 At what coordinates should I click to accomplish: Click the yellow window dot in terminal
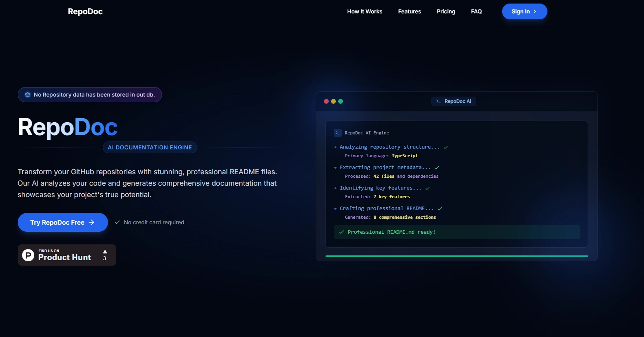click(333, 101)
